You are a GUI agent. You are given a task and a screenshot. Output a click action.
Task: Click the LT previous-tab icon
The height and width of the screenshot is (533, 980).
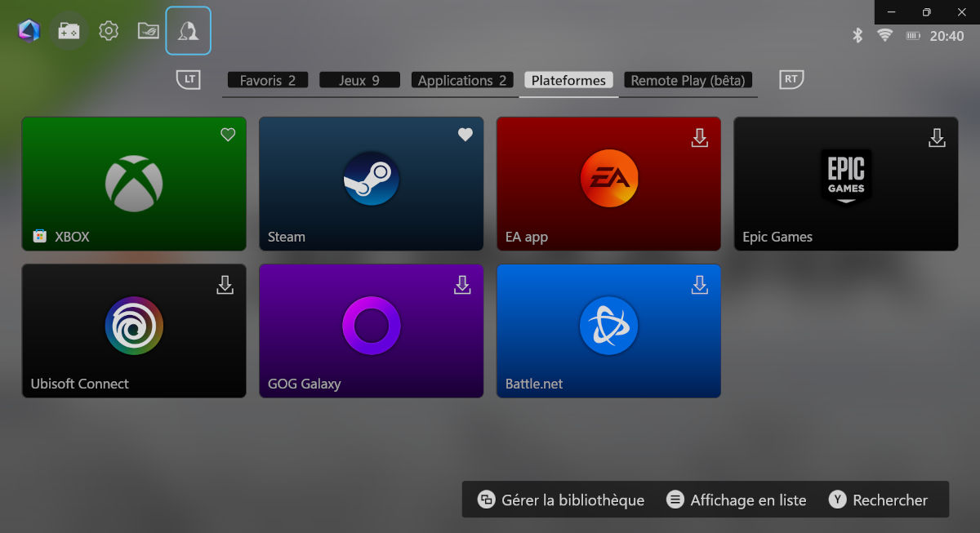pos(189,79)
